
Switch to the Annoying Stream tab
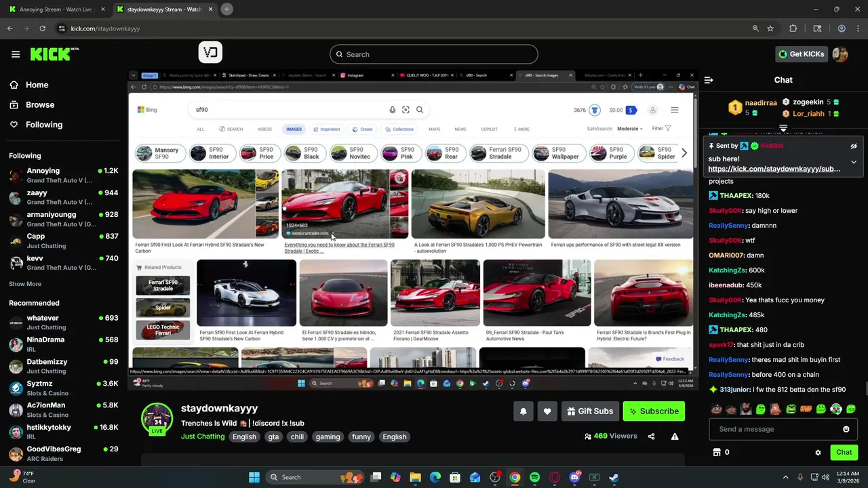tap(56, 9)
